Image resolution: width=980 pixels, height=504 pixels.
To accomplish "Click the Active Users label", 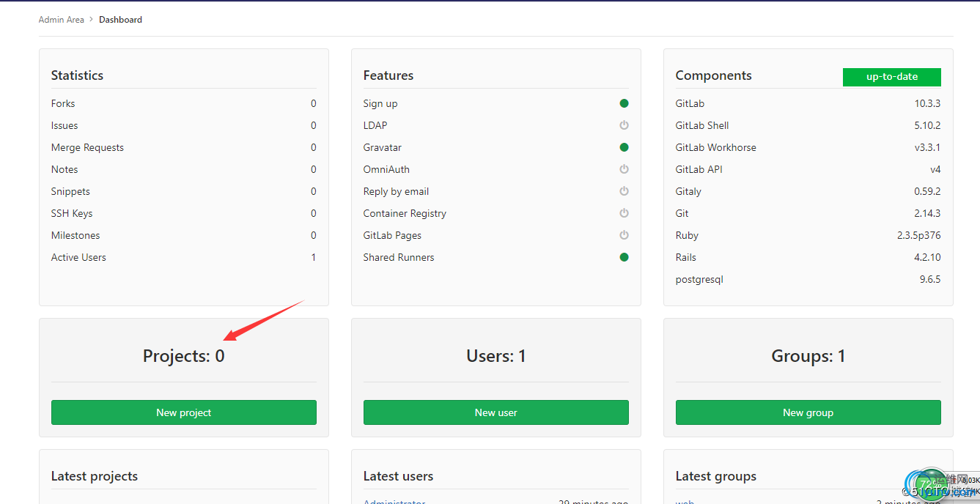I will 78,257.
